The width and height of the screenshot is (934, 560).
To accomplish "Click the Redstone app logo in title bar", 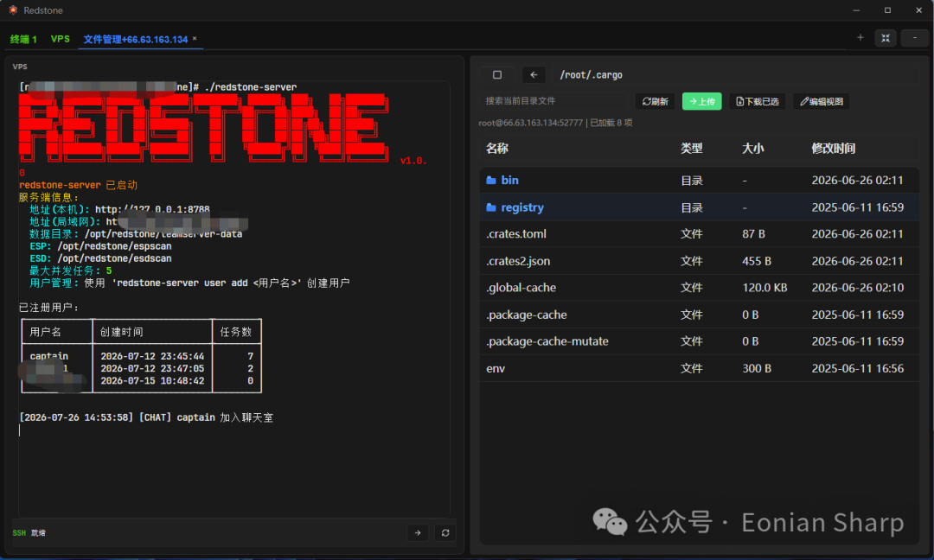I will click(13, 10).
